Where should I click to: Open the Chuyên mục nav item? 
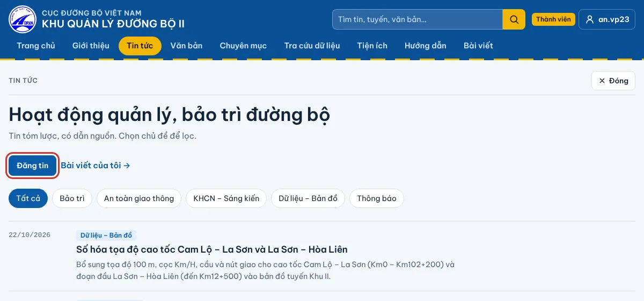point(243,46)
